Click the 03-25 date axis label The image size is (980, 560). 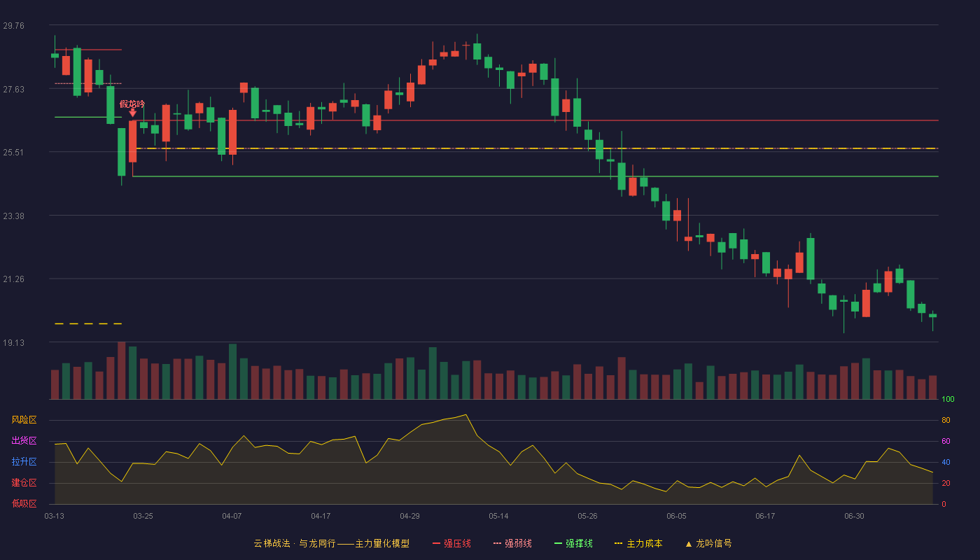pyautogui.click(x=143, y=516)
